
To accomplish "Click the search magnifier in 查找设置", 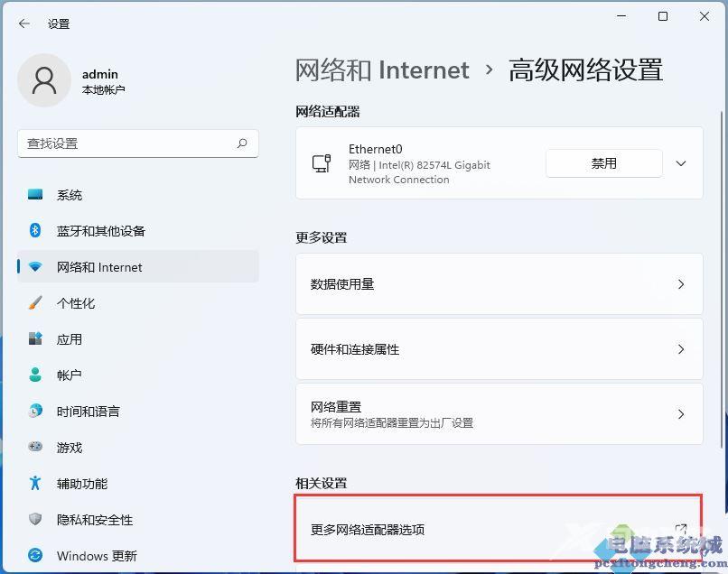I will (242, 143).
